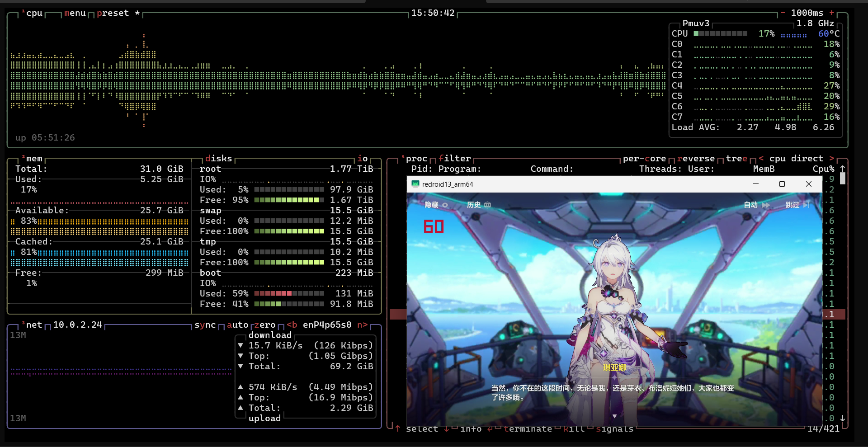Cycle the preset layout
Image resolution: width=868 pixels, height=447 pixels.
(x=118, y=13)
